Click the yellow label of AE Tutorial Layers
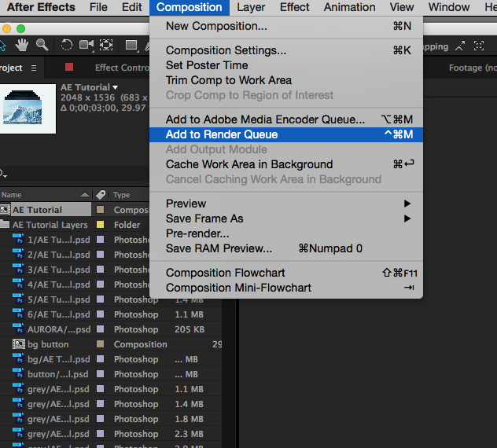The width and height of the screenshot is (497, 448). (100, 225)
